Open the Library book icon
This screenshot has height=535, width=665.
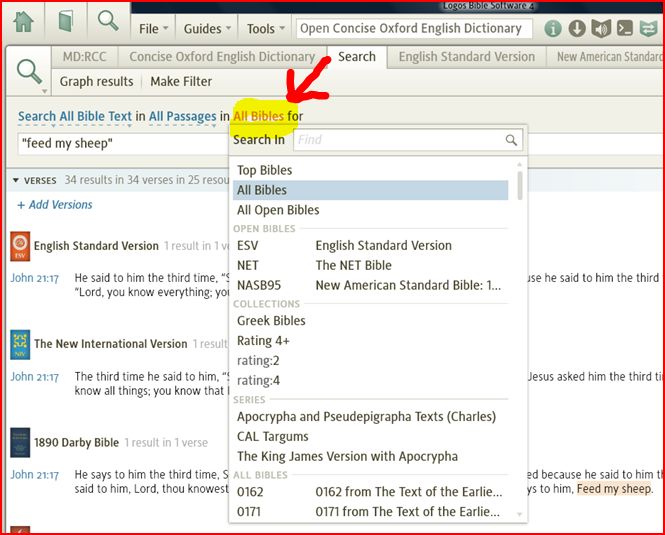[66, 21]
